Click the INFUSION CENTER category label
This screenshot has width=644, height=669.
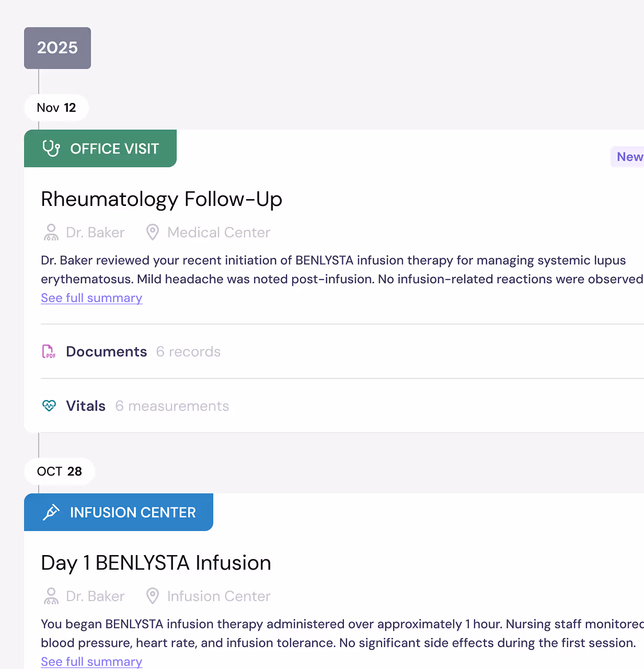coord(133,512)
